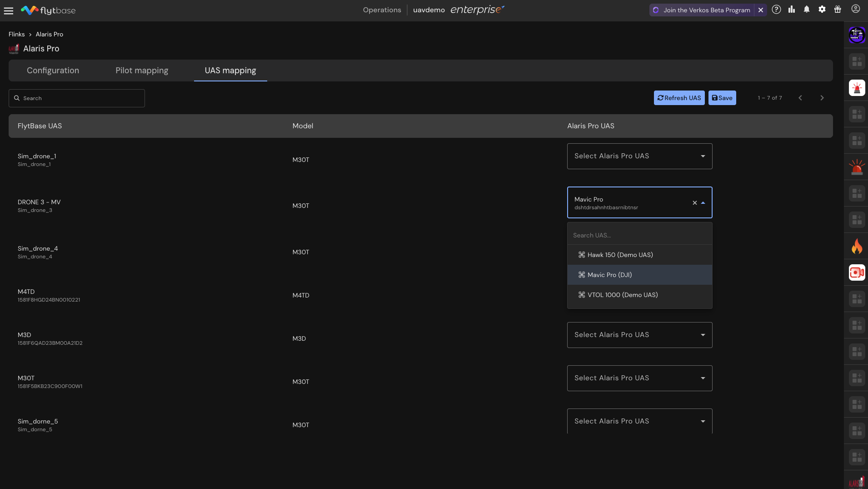Click the Search UAS field in dropdown
Screen dimensions: 868x489
[639, 235]
